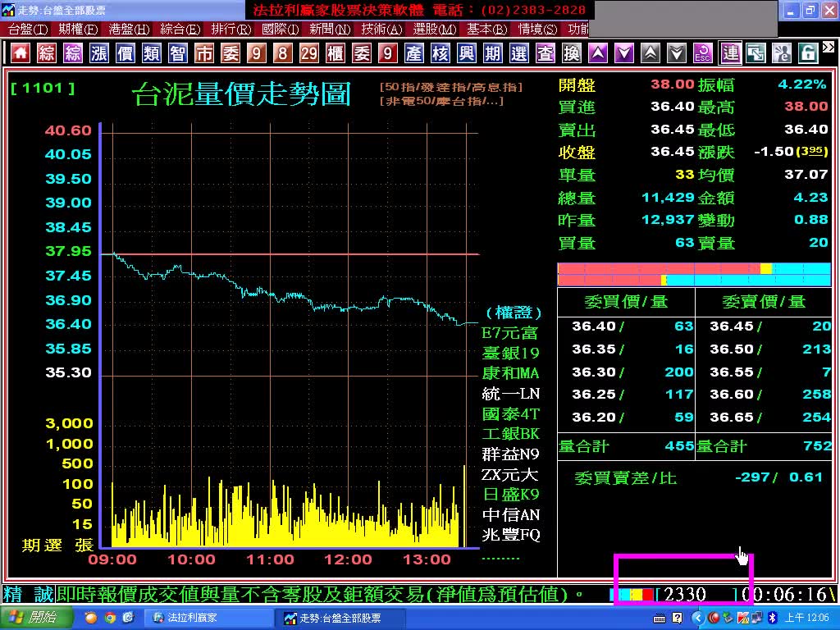Click the 換 switch toolbar icon
This screenshot has height=630, width=840.
point(572,53)
